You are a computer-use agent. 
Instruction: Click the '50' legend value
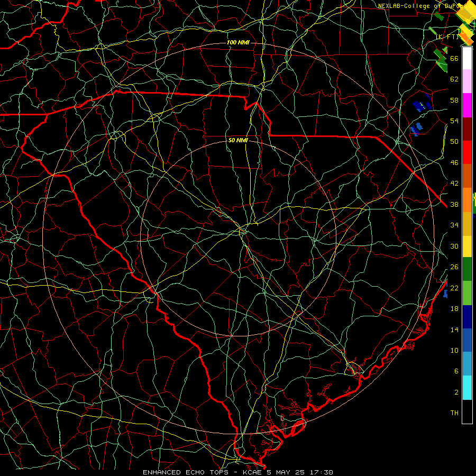click(454, 141)
